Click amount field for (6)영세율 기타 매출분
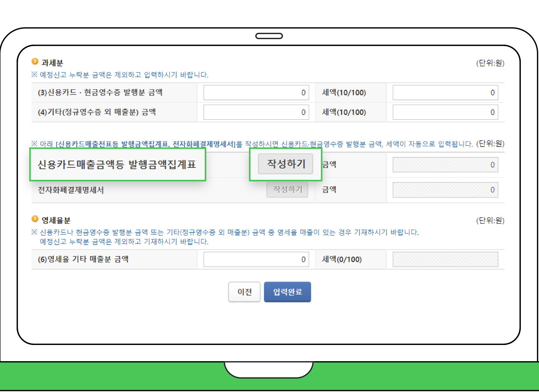The width and height of the screenshot is (539, 392). pos(256,259)
